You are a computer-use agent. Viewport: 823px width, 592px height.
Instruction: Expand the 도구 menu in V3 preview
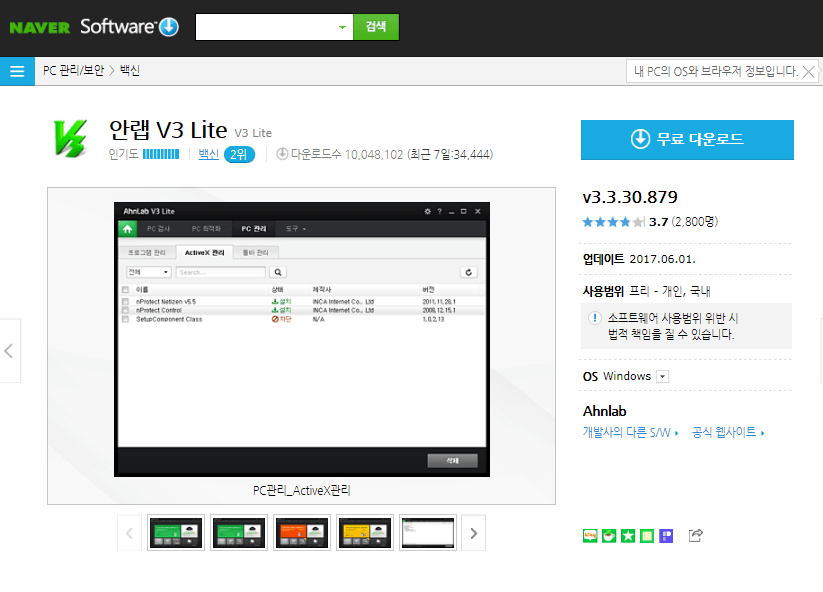click(x=296, y=229)
